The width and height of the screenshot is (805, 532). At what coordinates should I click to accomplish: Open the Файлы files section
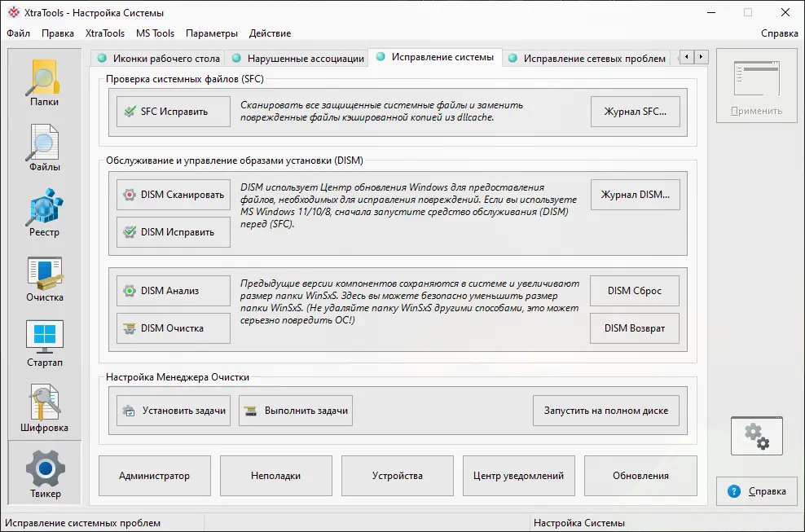coord(44,148)
